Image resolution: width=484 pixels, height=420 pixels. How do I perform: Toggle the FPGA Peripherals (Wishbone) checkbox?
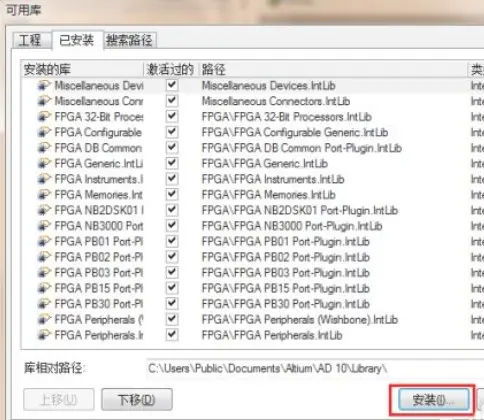tap(172, 319)
